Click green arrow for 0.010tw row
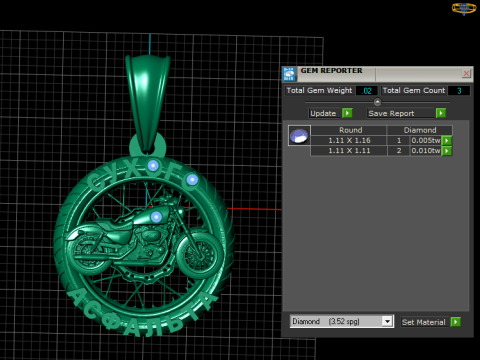 (x=447, y=151)
